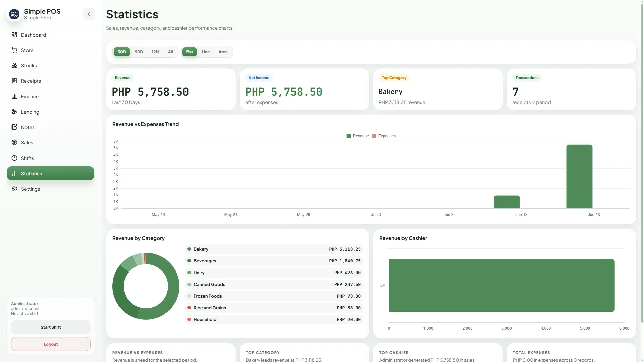Click the Finance bar chart icon
Screen dimensions: 644x362
[x=14, y=97]
